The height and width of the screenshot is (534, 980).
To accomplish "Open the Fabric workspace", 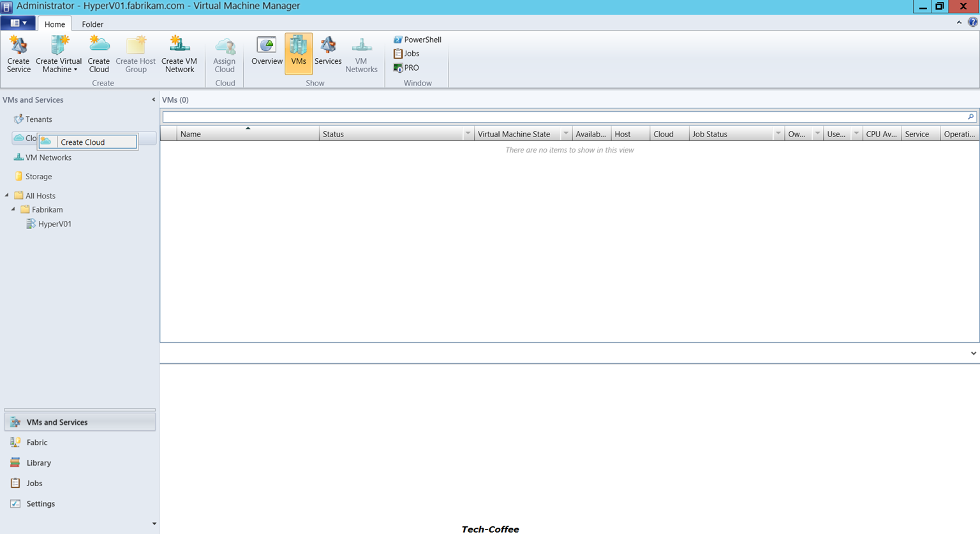I will 80,442.
